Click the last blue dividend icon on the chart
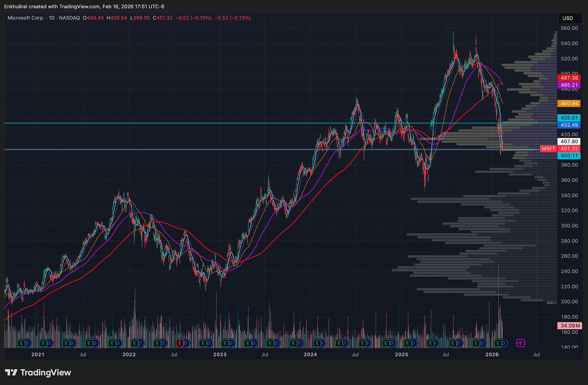588x385 pixels. tap(504, 343)
